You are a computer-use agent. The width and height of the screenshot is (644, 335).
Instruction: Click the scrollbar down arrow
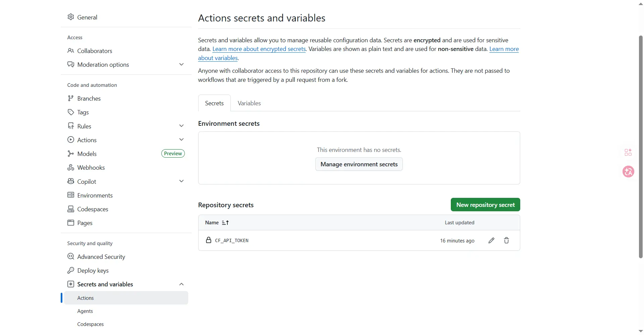pyautogui.click(x=641, y=331)
